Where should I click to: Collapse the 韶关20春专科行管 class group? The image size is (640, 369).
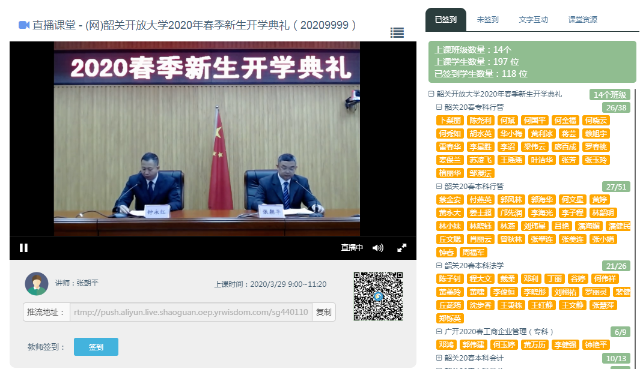point(439,107)
